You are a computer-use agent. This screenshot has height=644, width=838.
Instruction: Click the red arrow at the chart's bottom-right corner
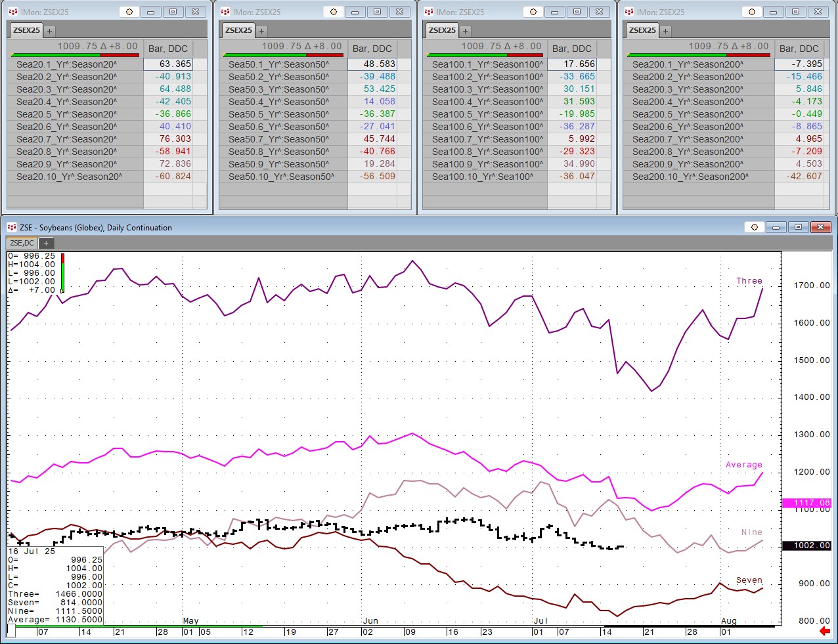tap(825, 632)
